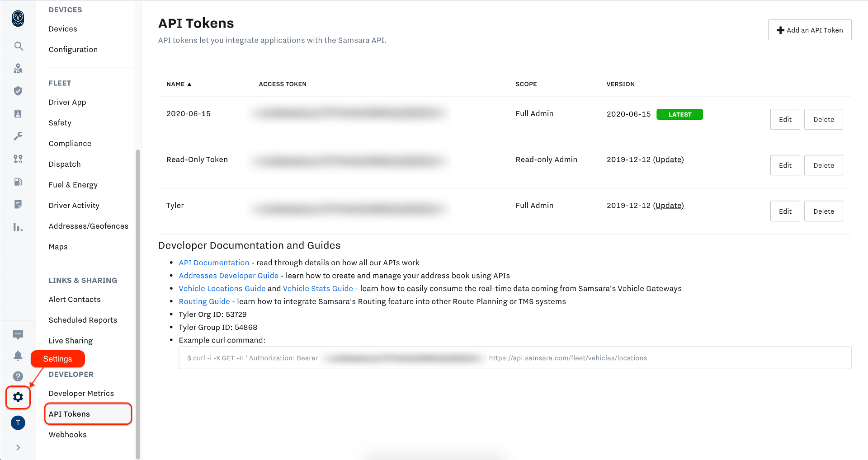The height and width of the screenshot is (460, 868).
Task: Open Developer Metrics menu item
Action: pyautogui.click(x=81, y=394)
